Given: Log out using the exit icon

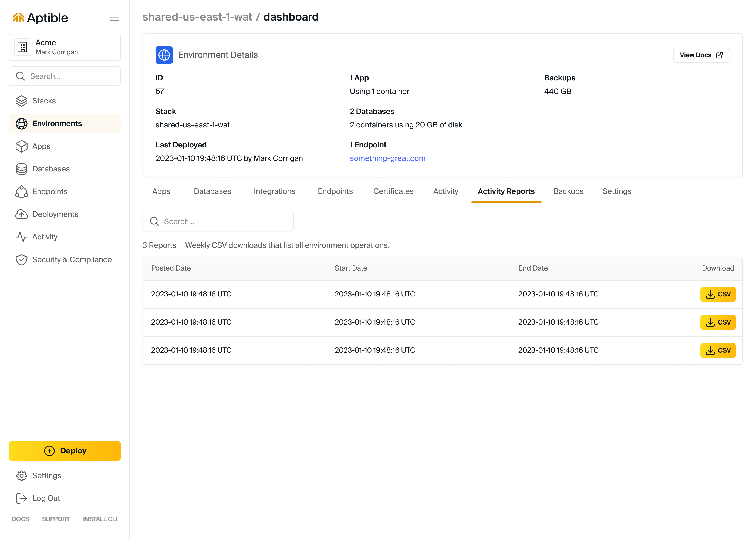Looking at the screenshot, I should [x=22, y=498].
